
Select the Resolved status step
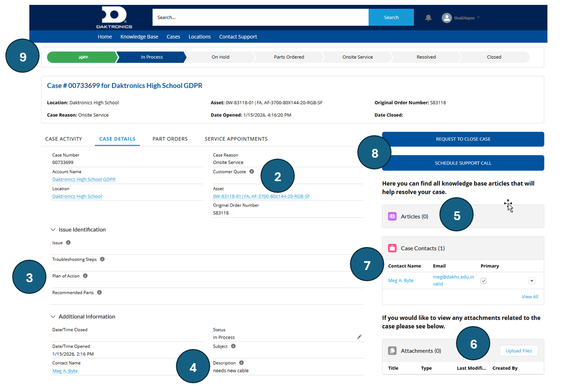pyautogui.click(x=426, y=57)
